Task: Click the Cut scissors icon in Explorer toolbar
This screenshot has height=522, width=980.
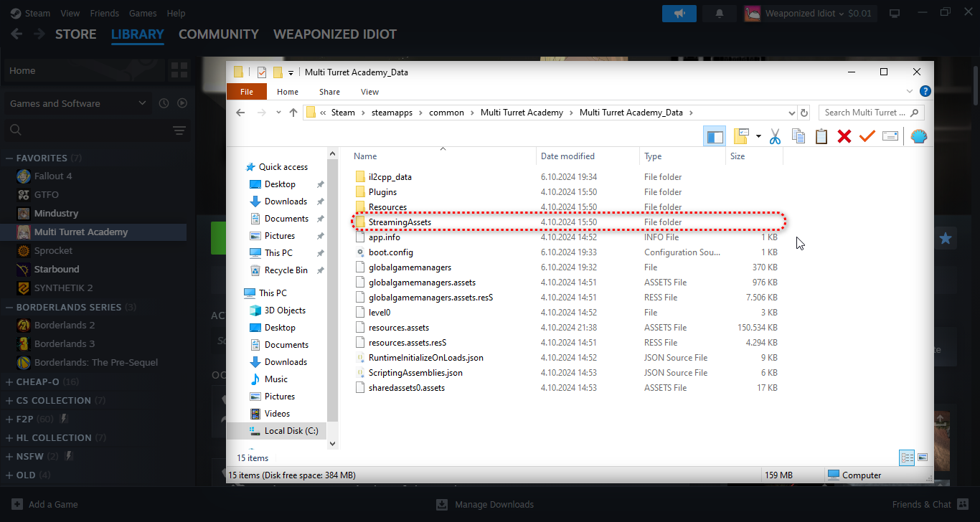Action: point(775,136)
